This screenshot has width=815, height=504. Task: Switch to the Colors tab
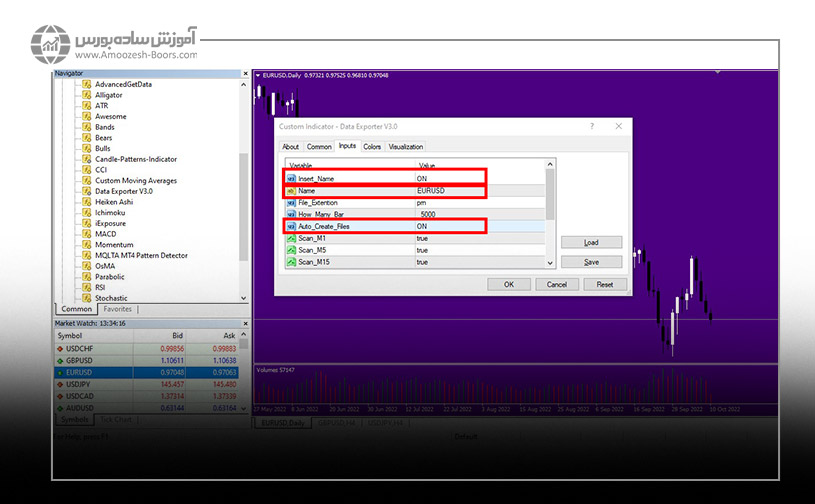[372, 147]
